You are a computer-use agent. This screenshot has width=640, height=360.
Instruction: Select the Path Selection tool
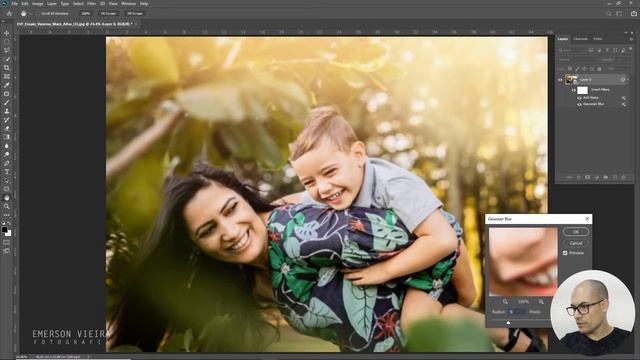[x=7, y=180]
